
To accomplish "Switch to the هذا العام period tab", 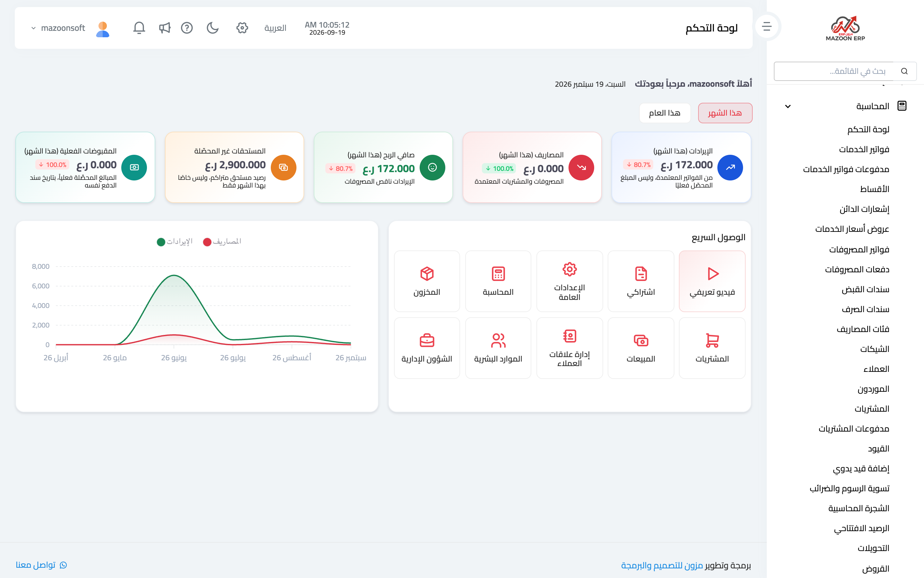I will [x=665, y=113].
